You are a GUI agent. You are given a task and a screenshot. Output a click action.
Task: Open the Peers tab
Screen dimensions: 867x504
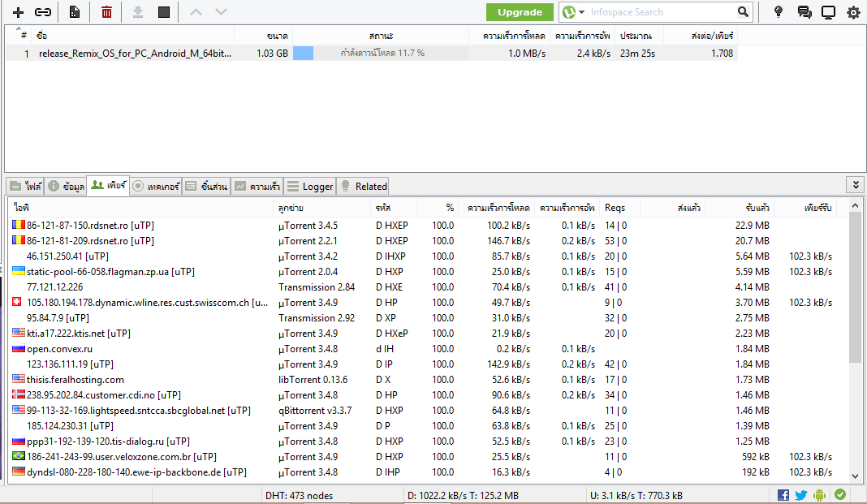tap(109, 185)
